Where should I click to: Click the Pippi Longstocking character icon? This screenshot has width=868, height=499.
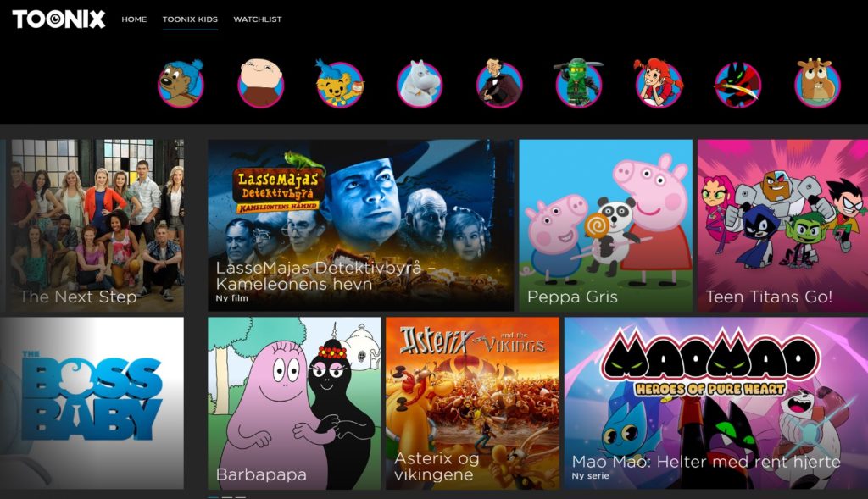[x=659, y=84]
